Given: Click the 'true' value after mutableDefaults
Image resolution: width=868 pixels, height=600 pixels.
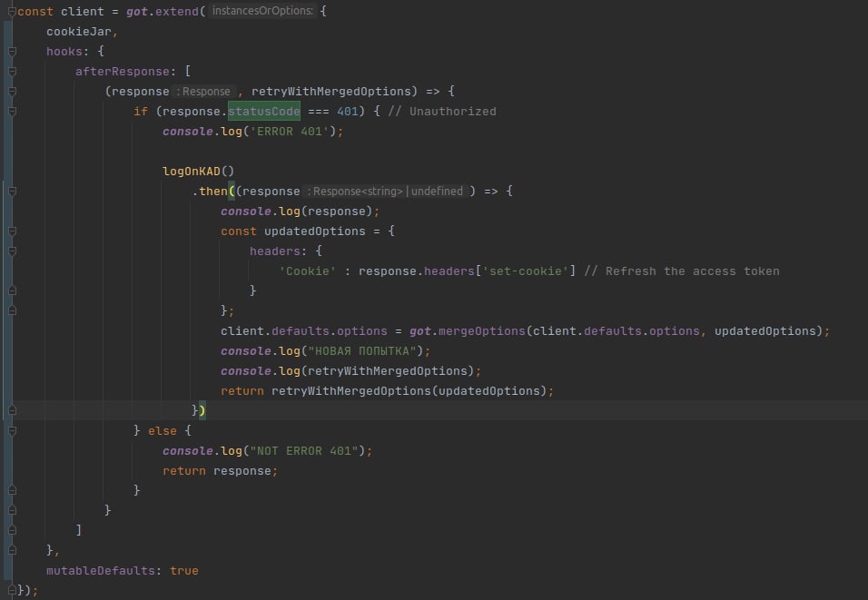Looking at the screenshot, I should point(183,570).
